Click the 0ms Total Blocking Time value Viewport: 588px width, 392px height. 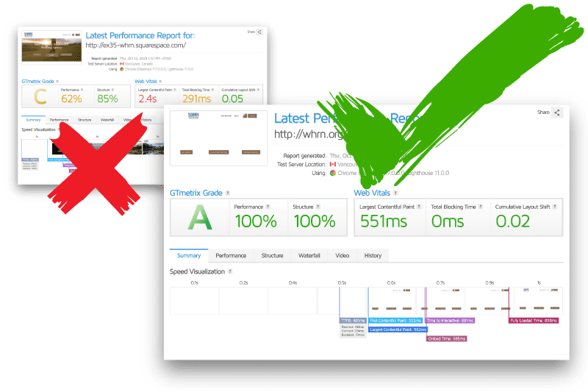coord(448,221)
